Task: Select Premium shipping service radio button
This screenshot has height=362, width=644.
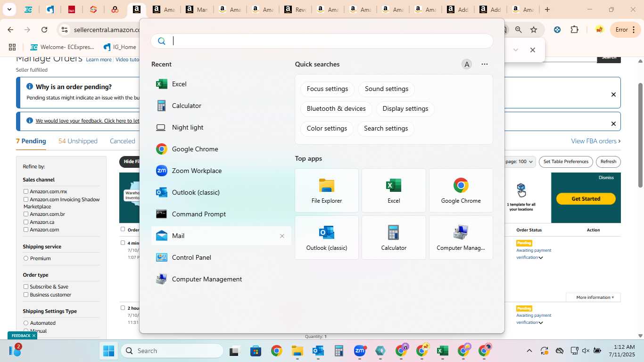Action: point(26,258)
